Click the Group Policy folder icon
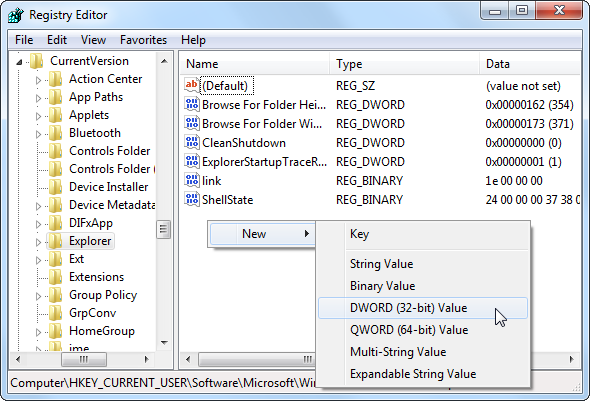The width and height of the screenshot is (590, 401). point(55,295)
